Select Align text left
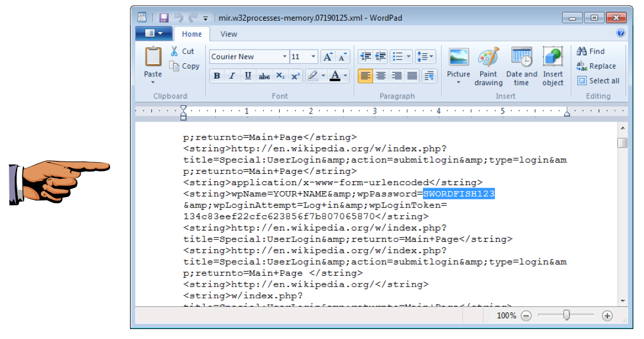This screenshot has height=339, width=644. pos(365,76)
